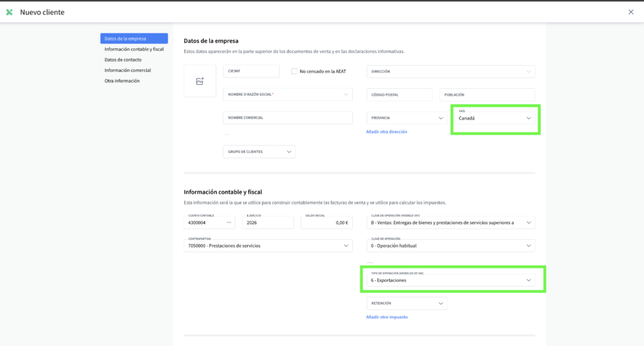Open 'Información comercial' in the sidebar
This screenshot has width=644, height=346.
pyautogui.click(x=127, y=70)
